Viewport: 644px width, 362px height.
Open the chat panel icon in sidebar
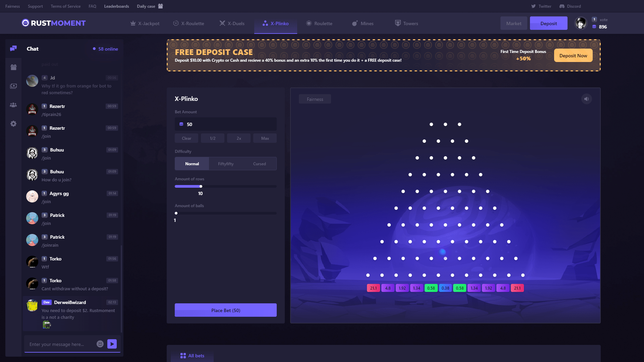(13, 49)
